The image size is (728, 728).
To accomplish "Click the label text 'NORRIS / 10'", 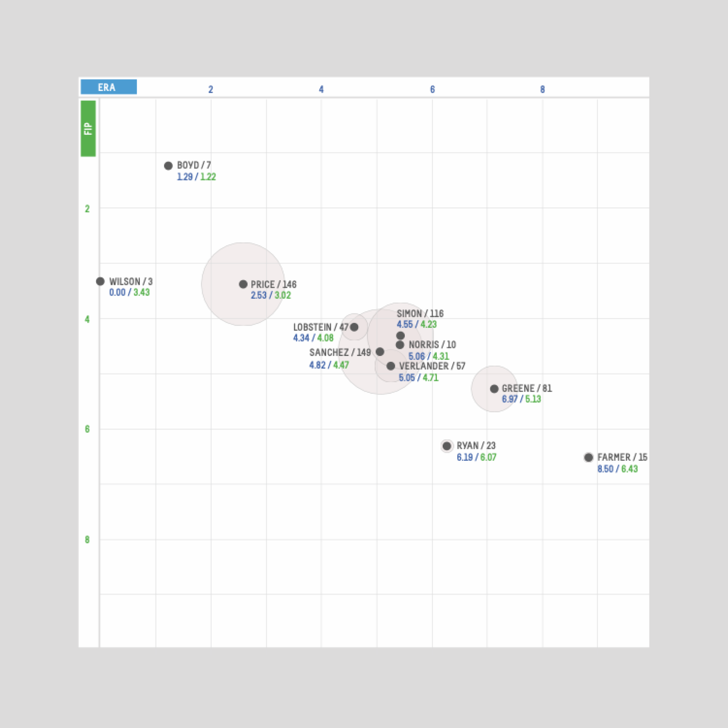I will click(432, 345).
